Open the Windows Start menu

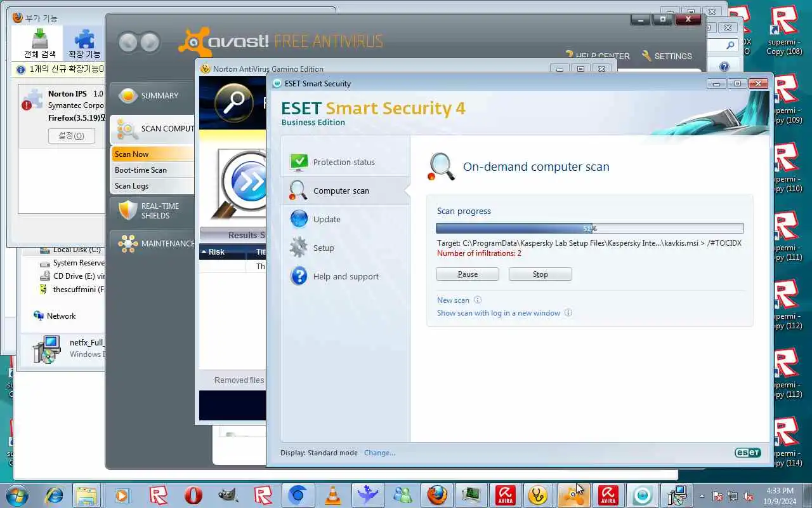pos(16,495)
